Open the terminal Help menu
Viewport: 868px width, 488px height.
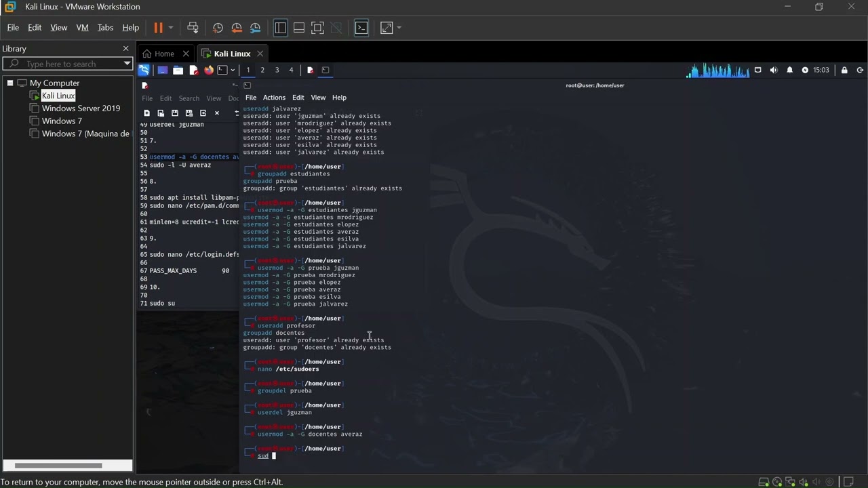[339, 98]
